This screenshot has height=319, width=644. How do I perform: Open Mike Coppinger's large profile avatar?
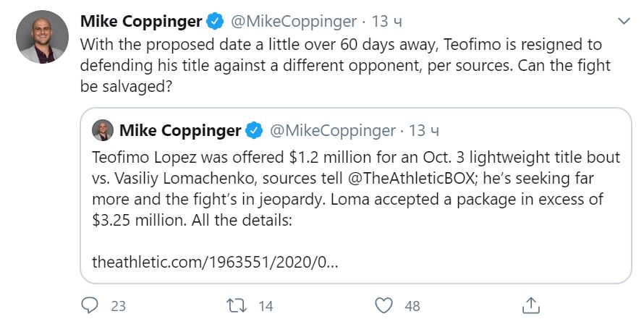point(41,36)
